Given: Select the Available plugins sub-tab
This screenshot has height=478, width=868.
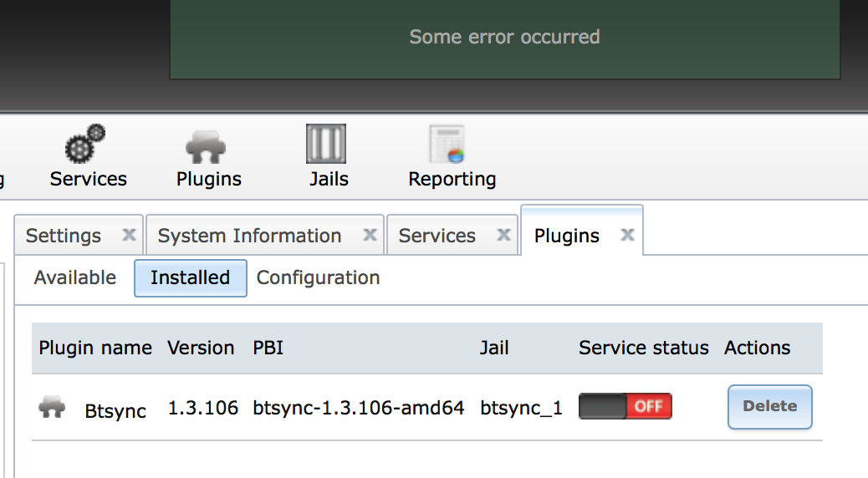Looking at the screenshot, I should (75, 277).
